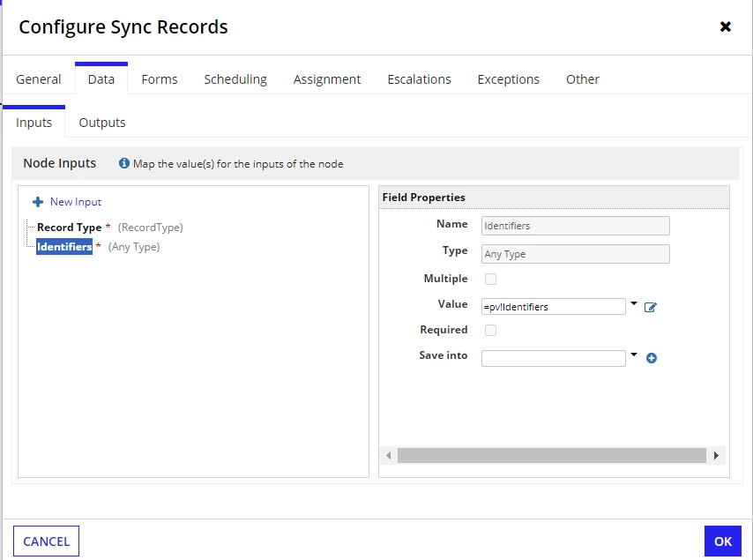Click the add variable icon beside Save into

click(652, 358)
